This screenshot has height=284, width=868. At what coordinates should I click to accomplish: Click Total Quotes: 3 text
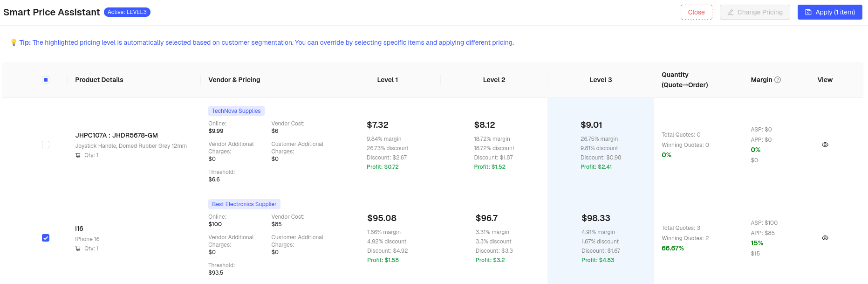[x=681, y=228]
